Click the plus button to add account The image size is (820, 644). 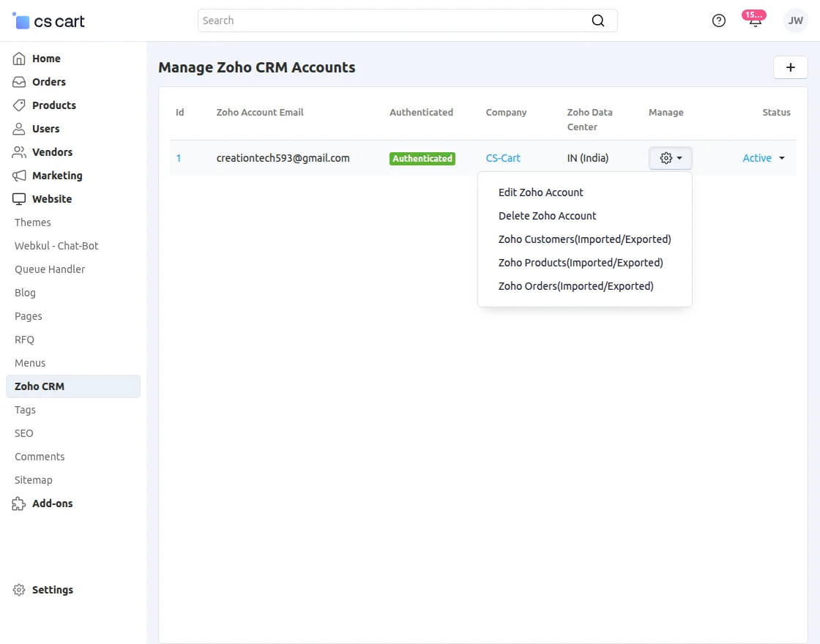(x=790, y=67)
